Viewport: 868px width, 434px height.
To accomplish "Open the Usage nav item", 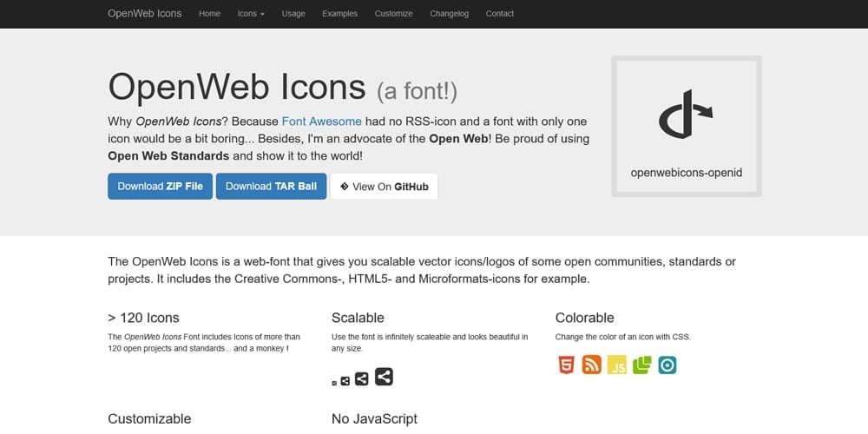I will 293,14.
